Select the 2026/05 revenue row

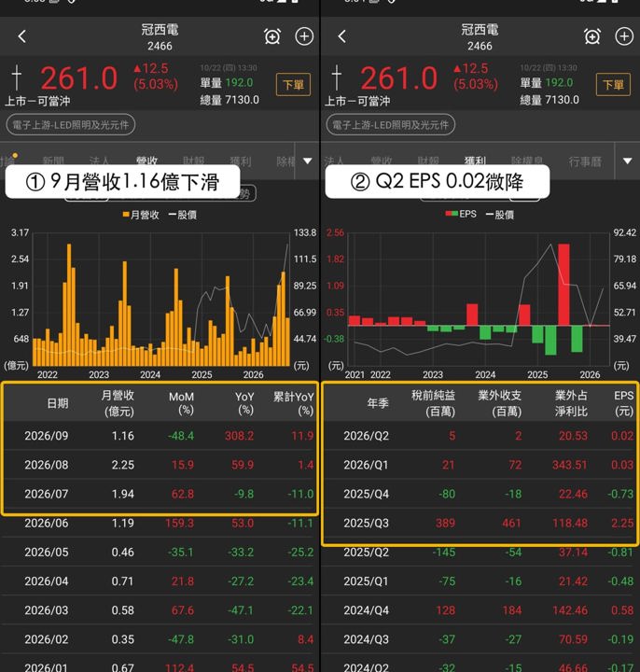pos(160,552)
